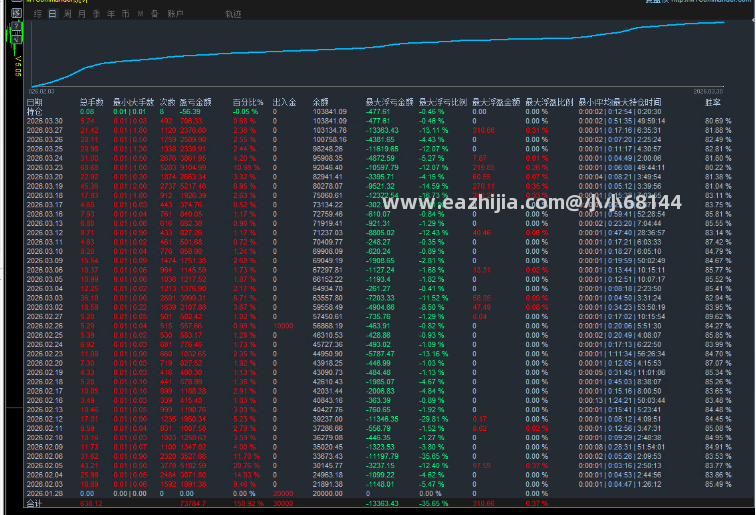Click balance value 63557.80
Screen dimensions: 756x515
[328, 298]
